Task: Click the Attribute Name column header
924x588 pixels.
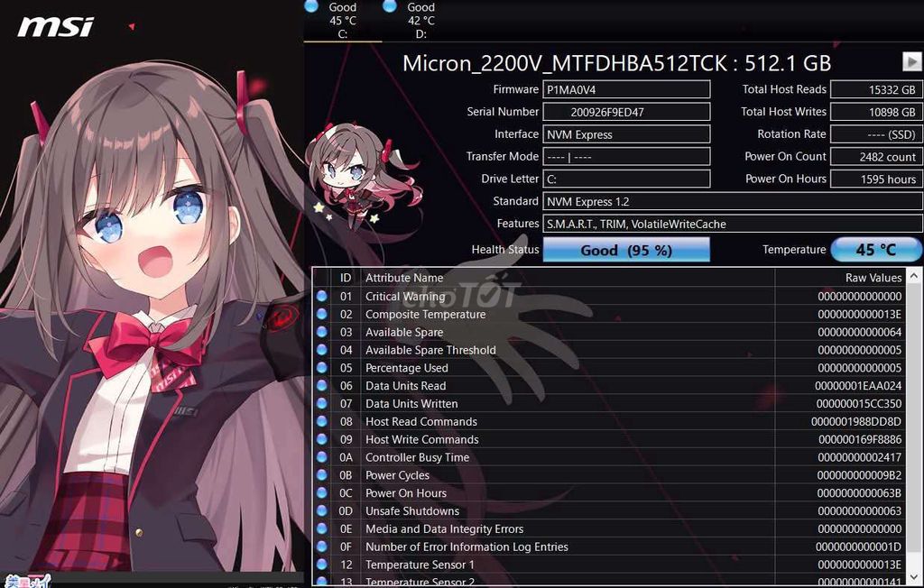Action: (x=404, y=278)
